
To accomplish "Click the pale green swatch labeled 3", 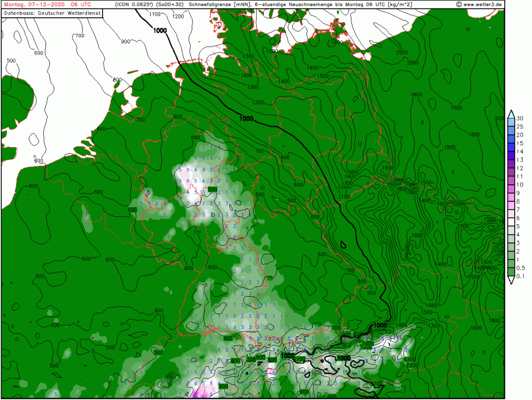I will tap(511, 247).
